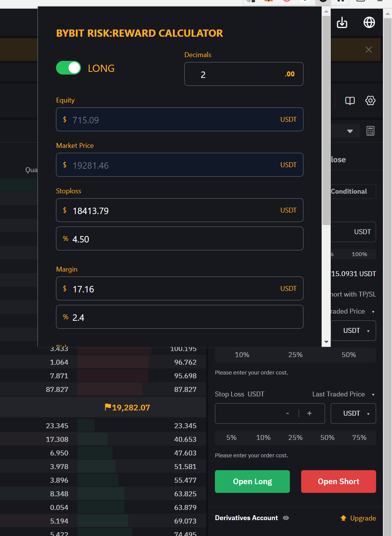
Task: Select take profit 25% preset
Action: pos(296,355)
